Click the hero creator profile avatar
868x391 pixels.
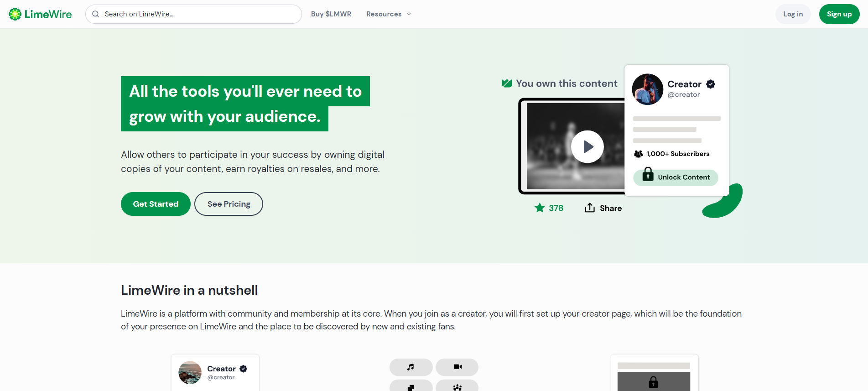[x=647, y=89]
